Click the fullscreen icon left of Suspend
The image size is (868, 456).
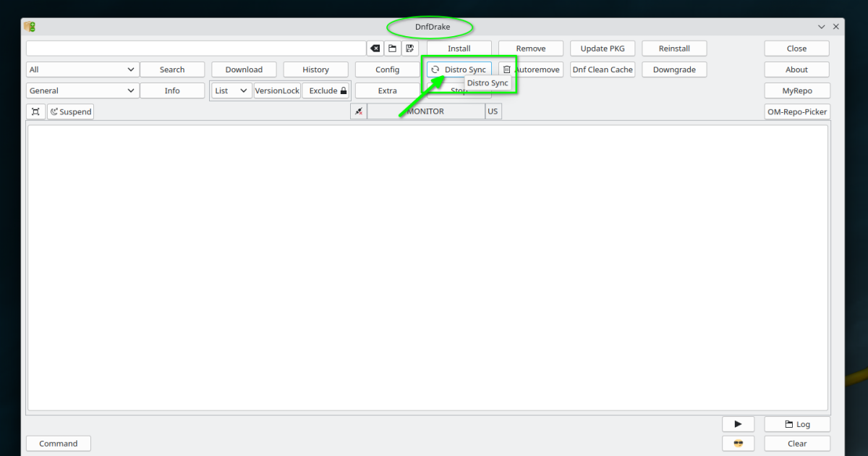[x=35, y=111]
